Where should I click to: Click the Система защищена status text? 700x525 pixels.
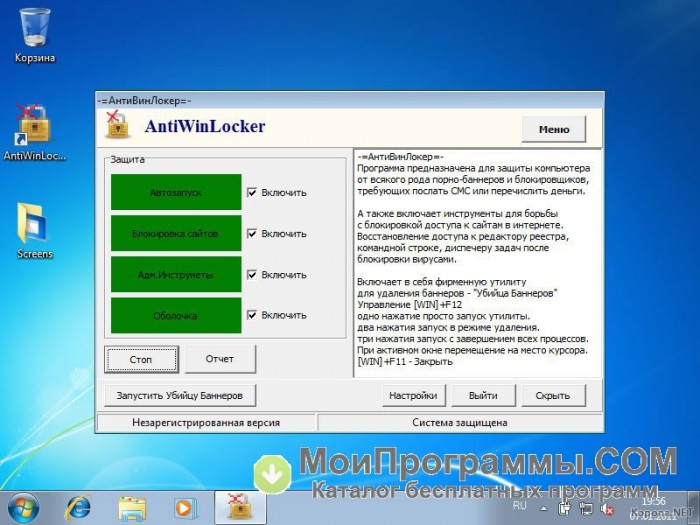point(460,422)
